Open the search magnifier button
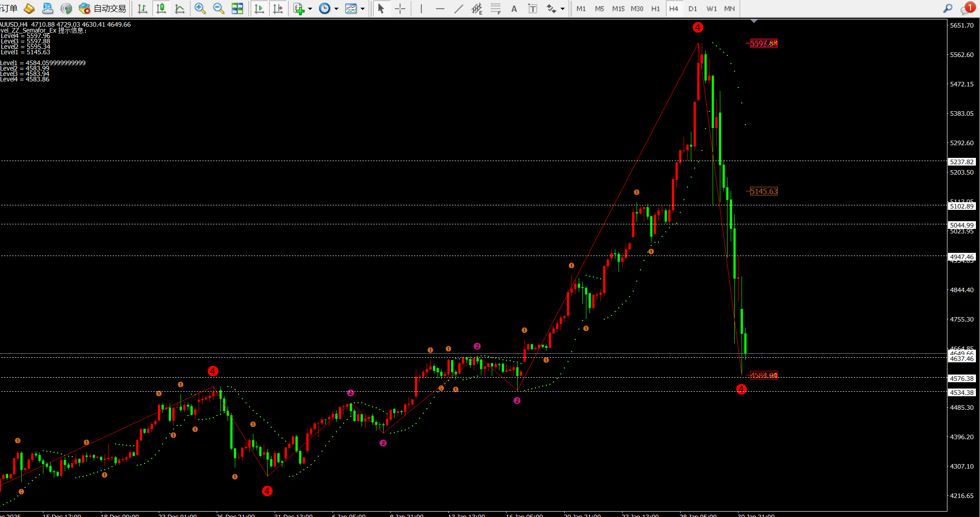 pos(947,8)
